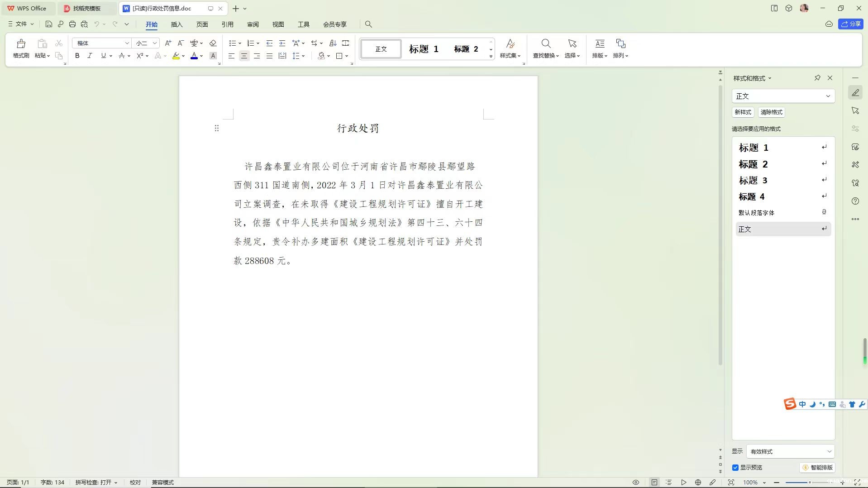The width and height of the screenshot is (868, 488).
Task: Open Find and Replace (查找替换)
Action: click(546, 48)
